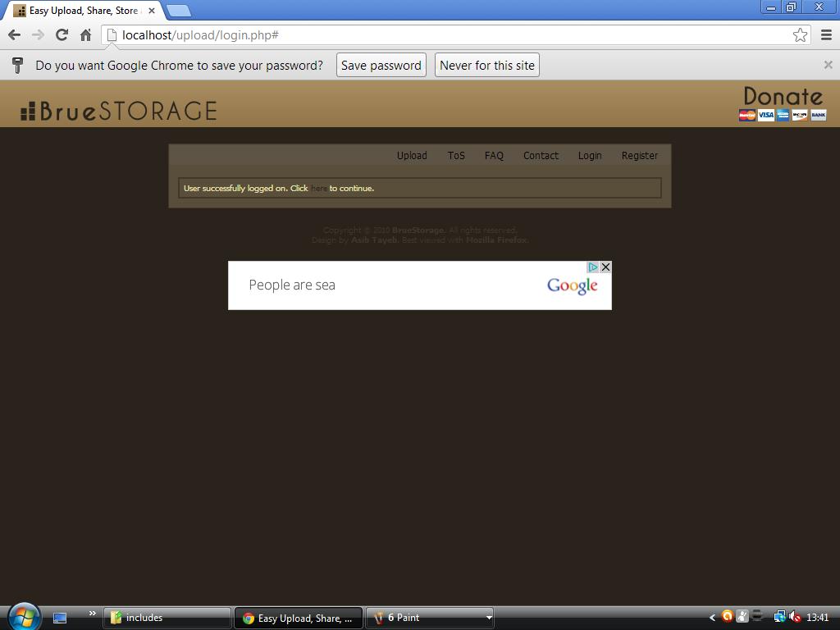Open the Chrome menu hamburger icon
Viewport: 840px width, 630px height.
827,35
